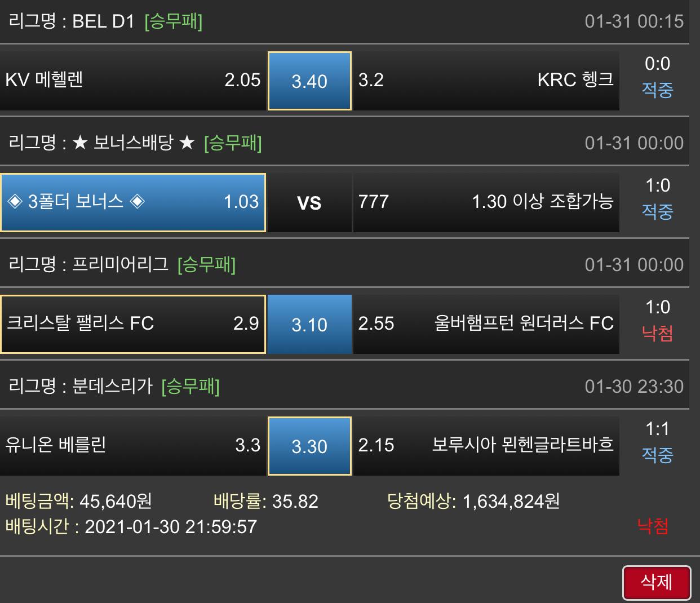The width and height of the screenshot is (700, 603).
Task: Click the 3폴더 보너스 1.03 selection
Action: pos(133,202)
